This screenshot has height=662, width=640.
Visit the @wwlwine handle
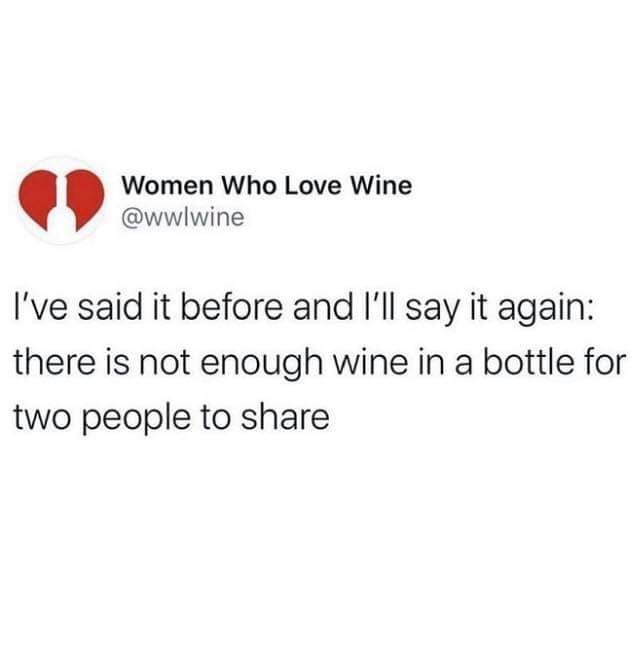click(x=183, y=218)
